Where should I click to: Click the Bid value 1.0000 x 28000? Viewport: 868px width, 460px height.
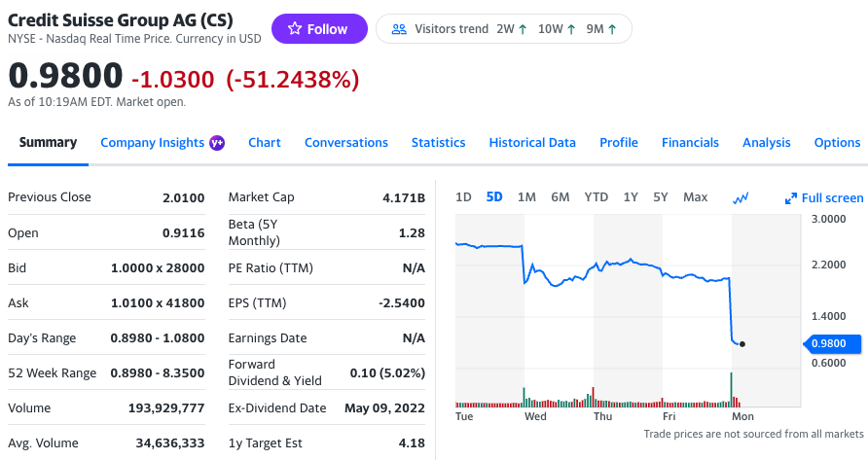158,267
